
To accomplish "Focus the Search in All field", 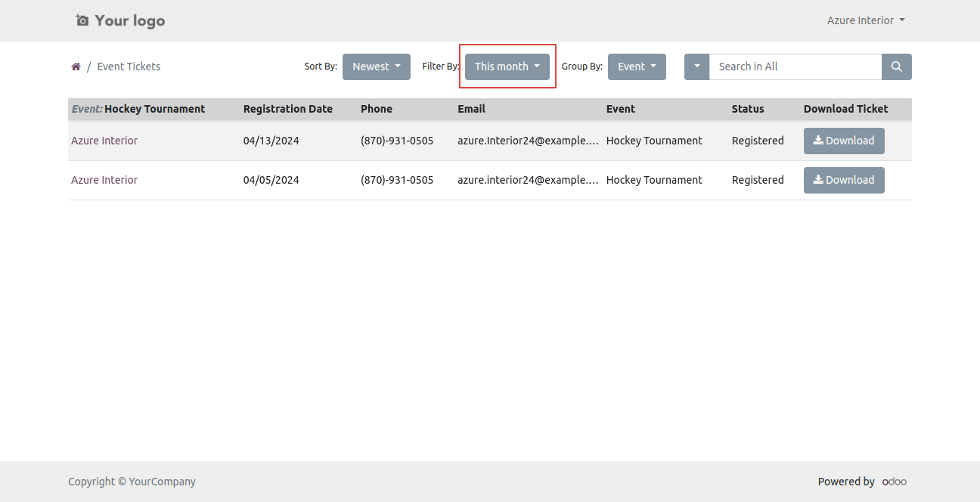I will (x=795, y=67).
